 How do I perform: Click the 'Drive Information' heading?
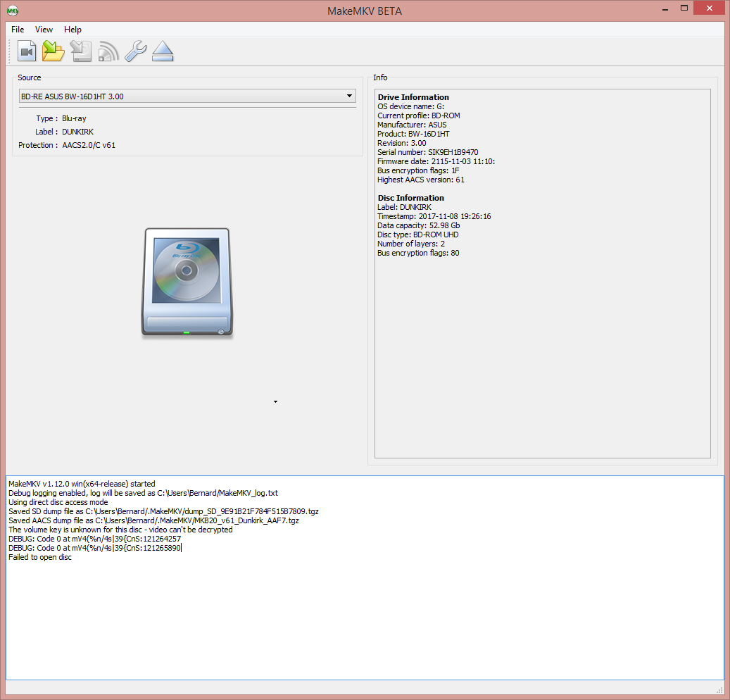pos(413,97)
